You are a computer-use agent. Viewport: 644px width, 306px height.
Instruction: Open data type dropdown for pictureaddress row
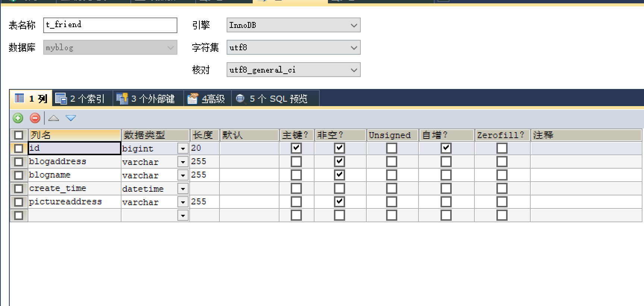tap(183, 202)
